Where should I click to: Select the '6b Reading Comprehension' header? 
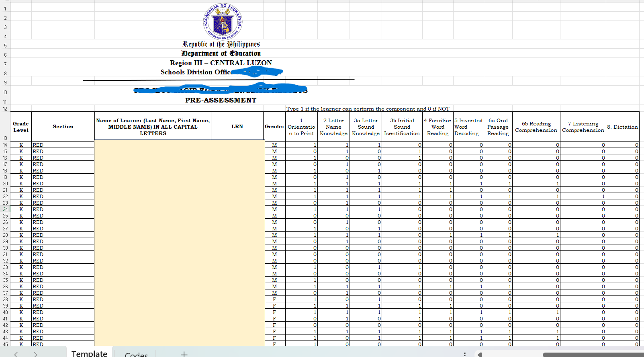(x=536, y=127)
